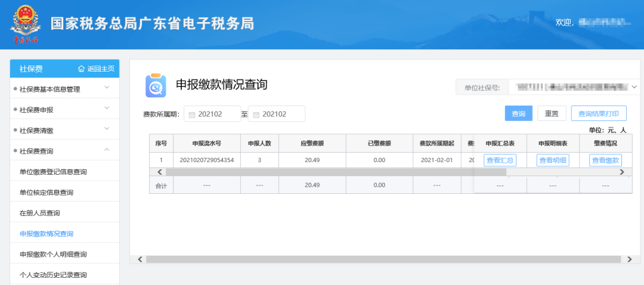
Task: Click table scroll left arrow
Action: pyautogui.click(x=160, y=172)
